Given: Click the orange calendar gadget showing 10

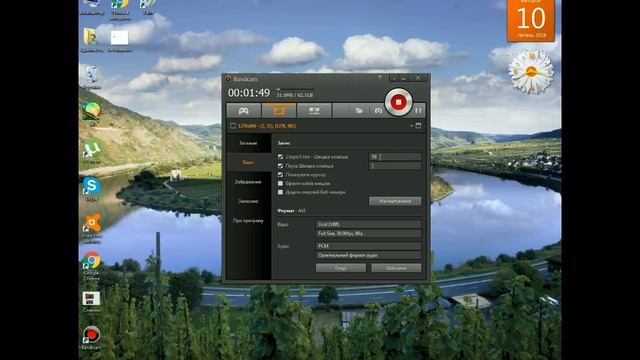Looking at the screenshot, I should 531,20.
